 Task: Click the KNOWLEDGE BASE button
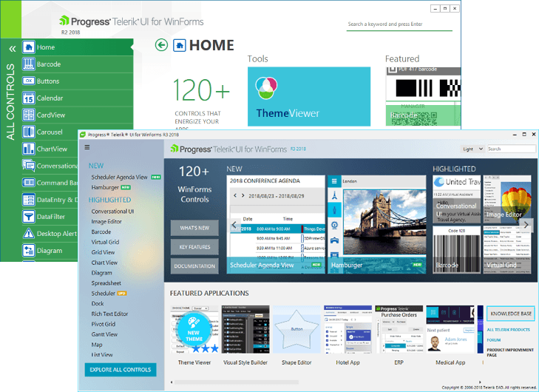click(511, 314)
